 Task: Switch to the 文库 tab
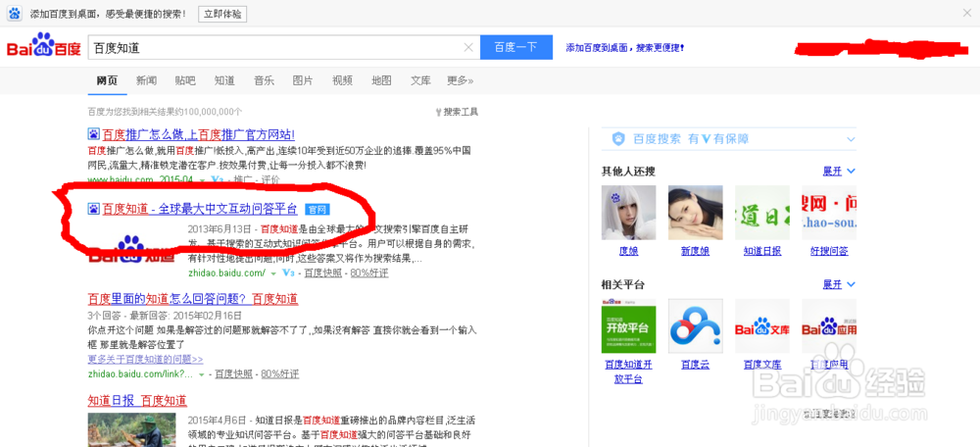pos(420,80)
